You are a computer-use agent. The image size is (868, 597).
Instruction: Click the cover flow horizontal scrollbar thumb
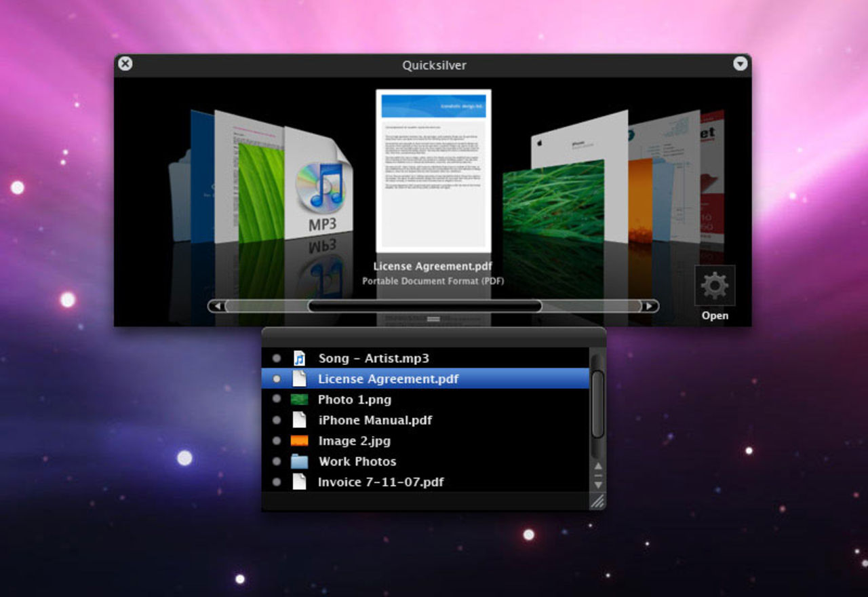(425, 306)
